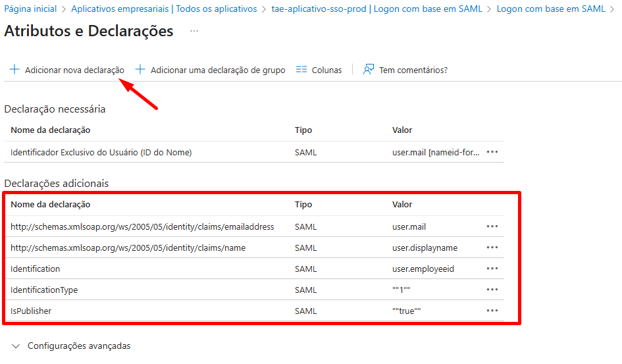Viewport: 622px width, 364px height.
Task: Select the claims/emailaddress declaration name
Action: tap(142, 227)
